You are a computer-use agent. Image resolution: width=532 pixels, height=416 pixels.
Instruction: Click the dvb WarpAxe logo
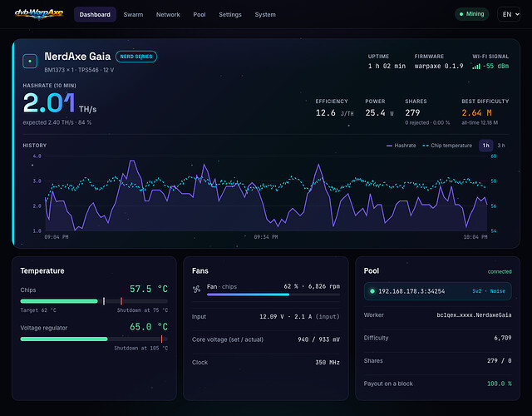point(39,14)
